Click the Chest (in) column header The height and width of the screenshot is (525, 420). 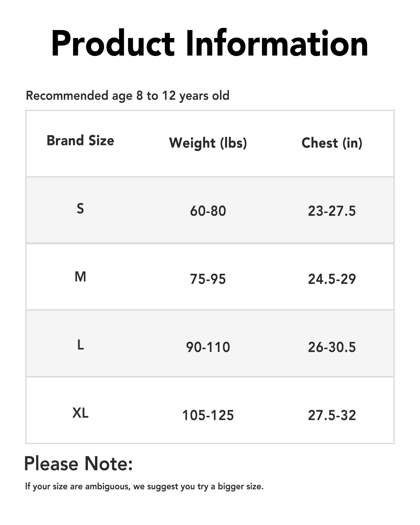[x=332, y=143]
